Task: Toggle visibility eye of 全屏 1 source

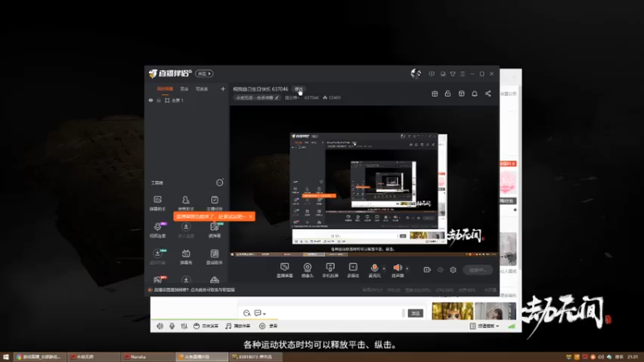Action: [x=151, y=100]
